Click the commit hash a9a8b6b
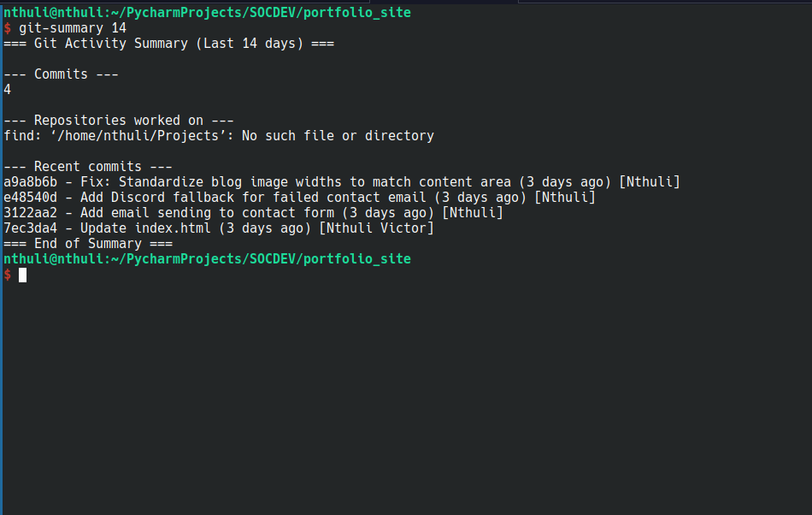This screenshot has height=515, width=812. click(31, 182)
